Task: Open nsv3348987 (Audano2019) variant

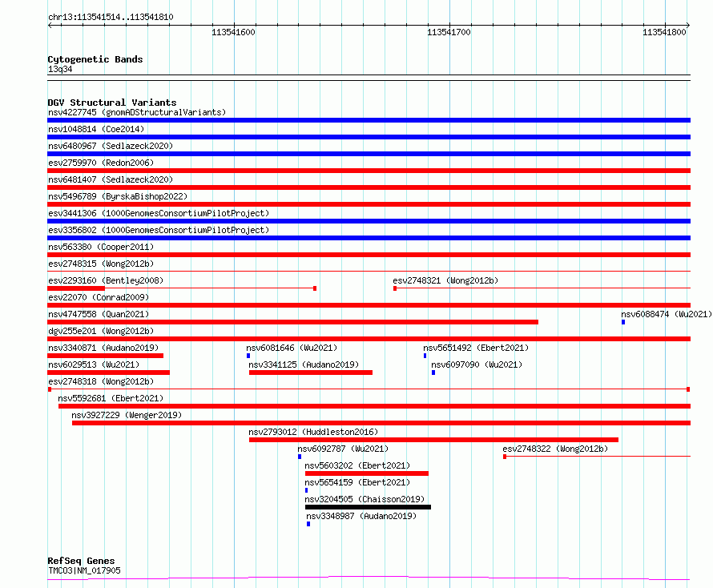Action: pos(361,516)
